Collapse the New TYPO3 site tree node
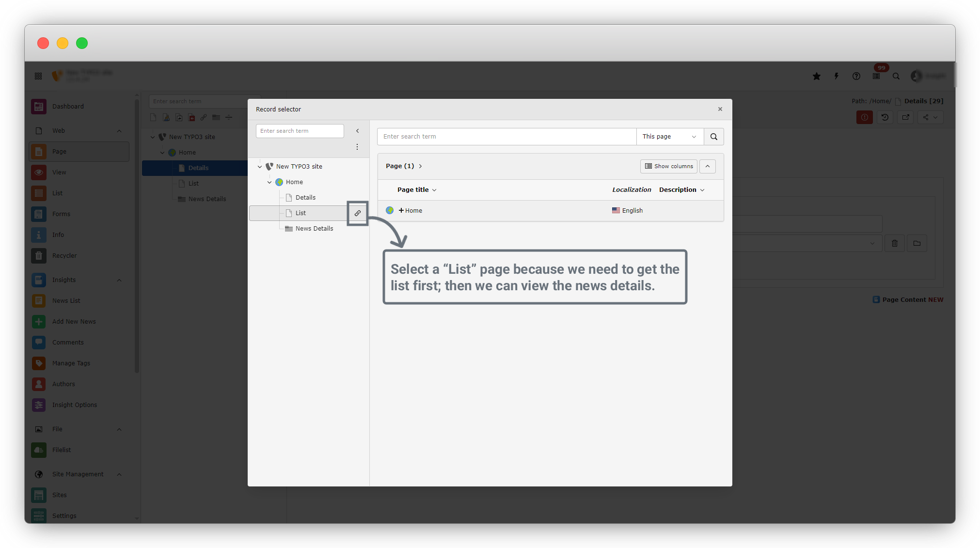The width and height of the screenshot is (980, 548). [260, 167]
